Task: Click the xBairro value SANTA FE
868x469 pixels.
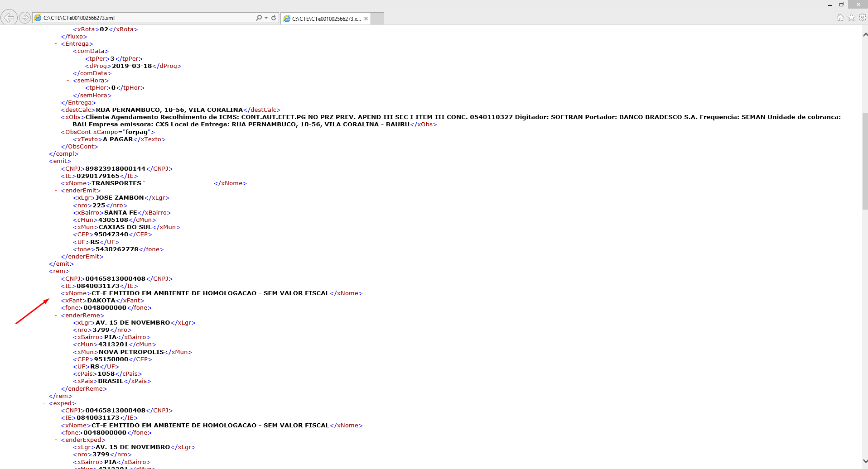Action: tap(121, 213)
